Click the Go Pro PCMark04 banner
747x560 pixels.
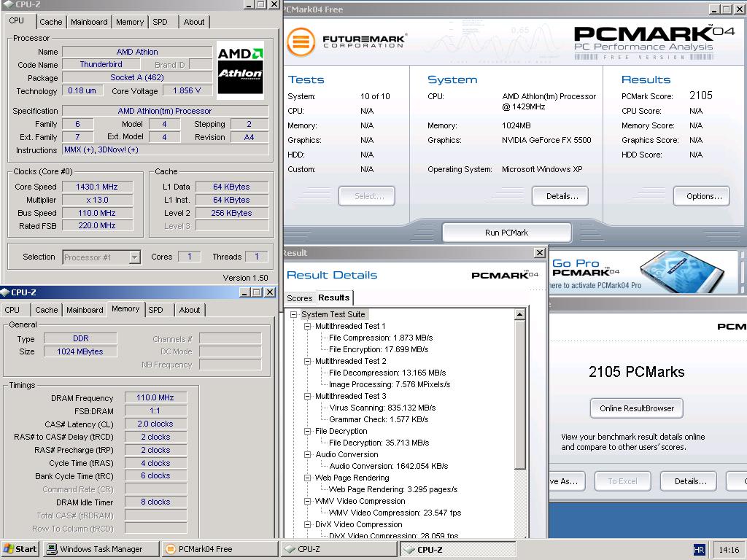(643, 271)
